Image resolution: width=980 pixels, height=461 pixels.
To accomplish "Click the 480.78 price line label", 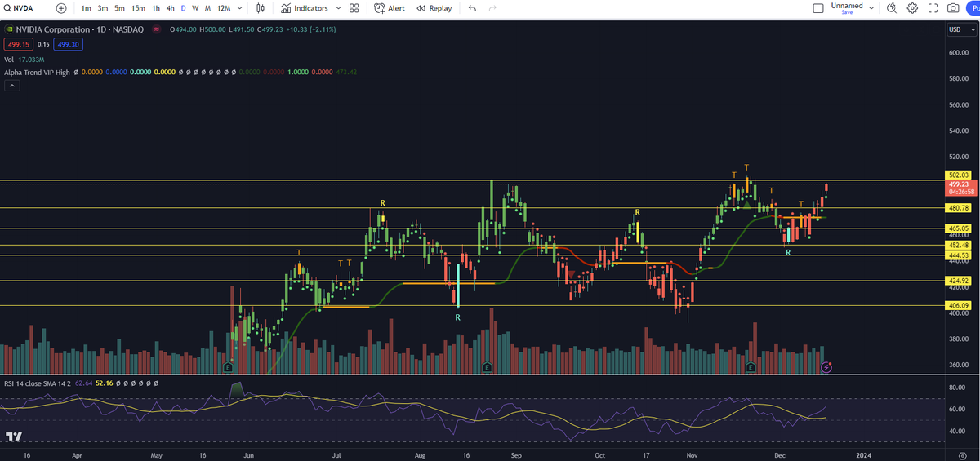I will point(959,208).
